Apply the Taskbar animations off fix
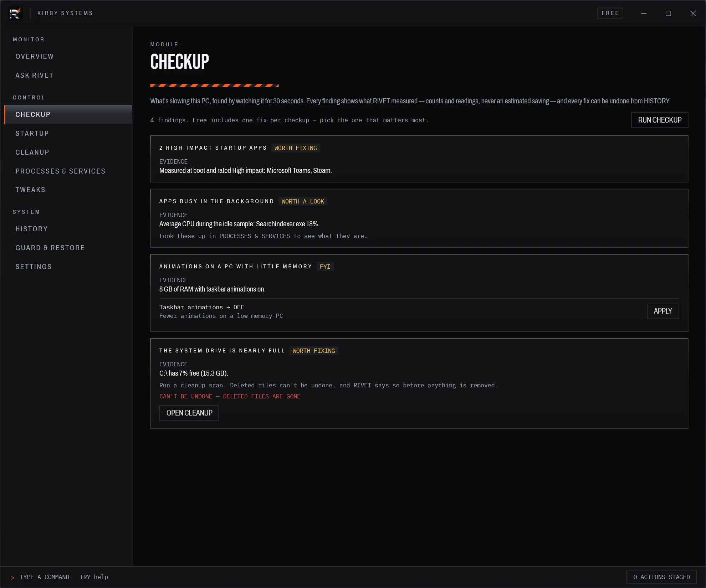The height and width of the screenshot is (588, 706). coord(663,311)
